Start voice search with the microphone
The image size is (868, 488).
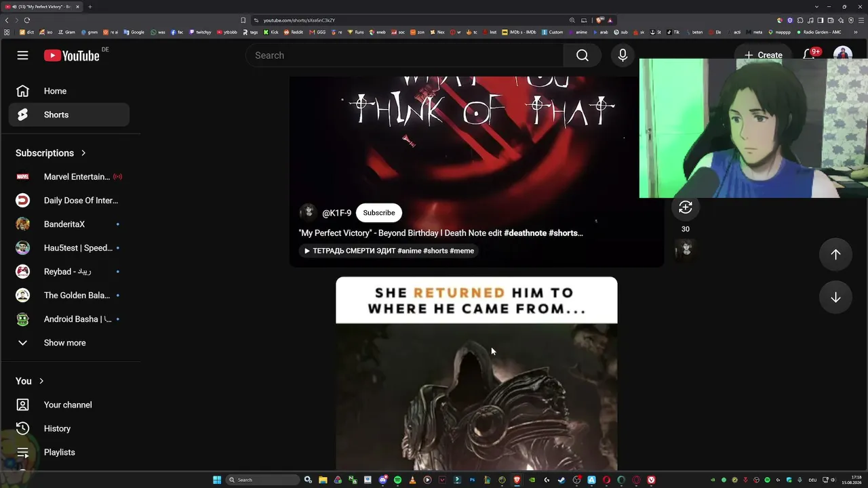[623, 56]
